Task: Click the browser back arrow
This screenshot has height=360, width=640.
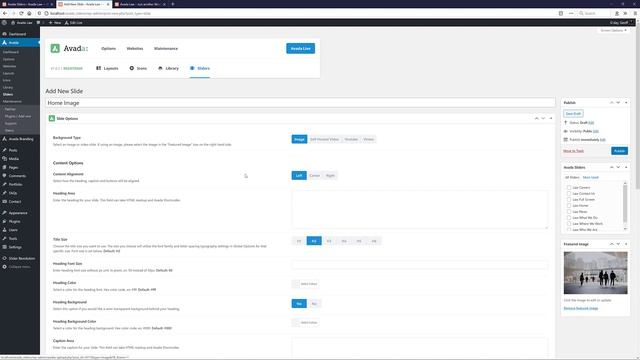Action: point(5,13)
